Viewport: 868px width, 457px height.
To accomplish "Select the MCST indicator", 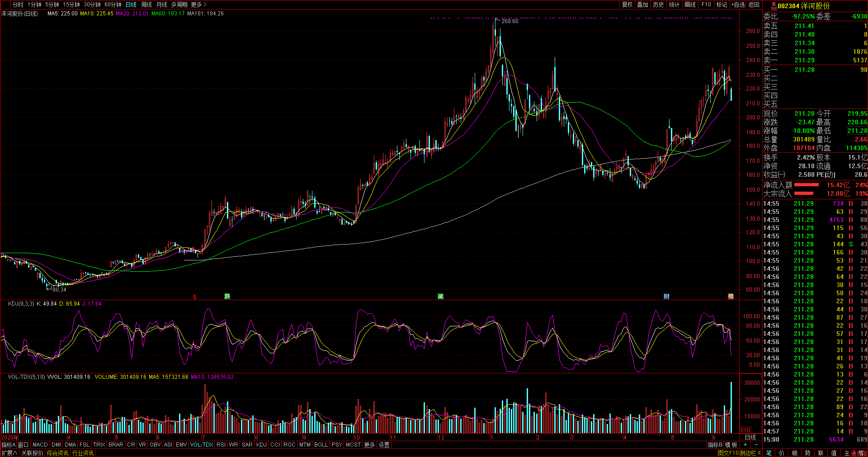I will point(353,445).
